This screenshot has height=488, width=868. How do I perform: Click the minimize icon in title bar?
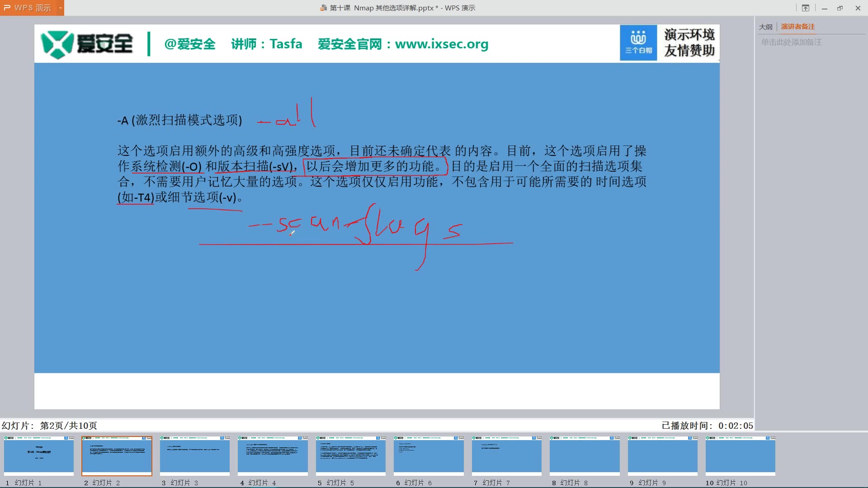coord(824,8)
